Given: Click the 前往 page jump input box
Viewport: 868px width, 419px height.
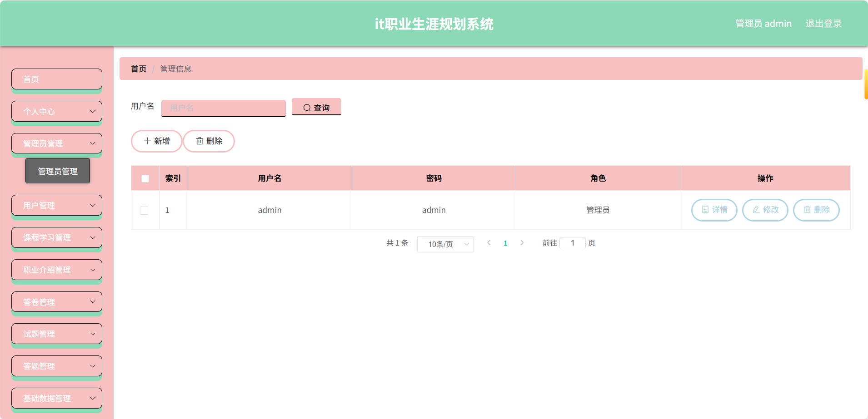Looking at the screenshot, I should [x=573, y=243].
